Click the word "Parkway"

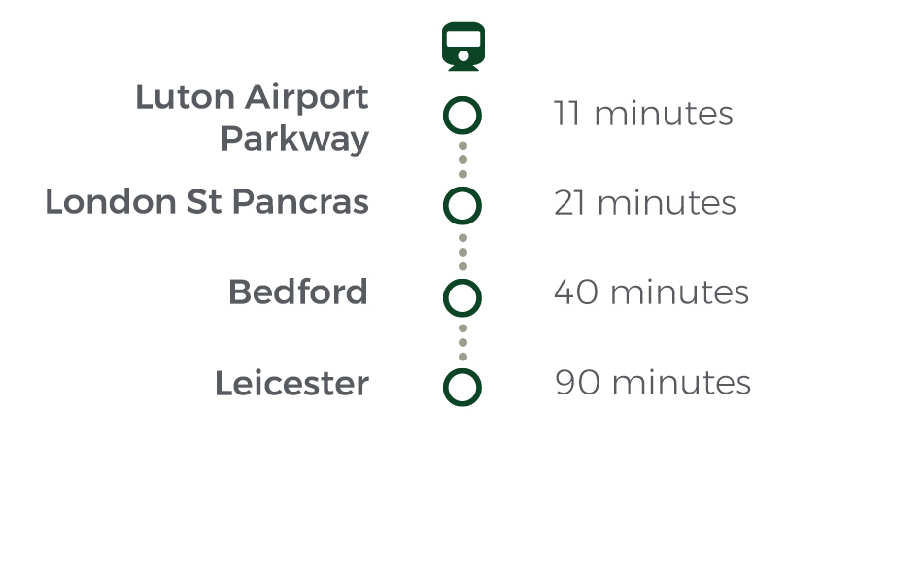click(x=294, y=140)
